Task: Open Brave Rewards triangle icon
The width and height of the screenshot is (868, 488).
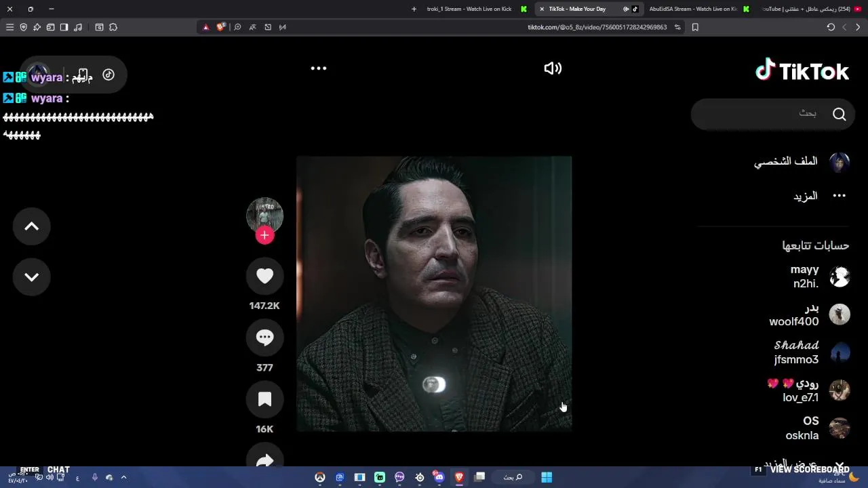Action: point(206,27)
